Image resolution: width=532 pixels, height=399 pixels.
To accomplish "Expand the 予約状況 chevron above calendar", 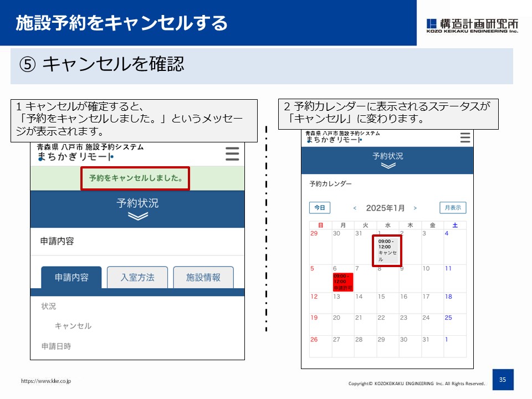I will click(x=388, y=166).
